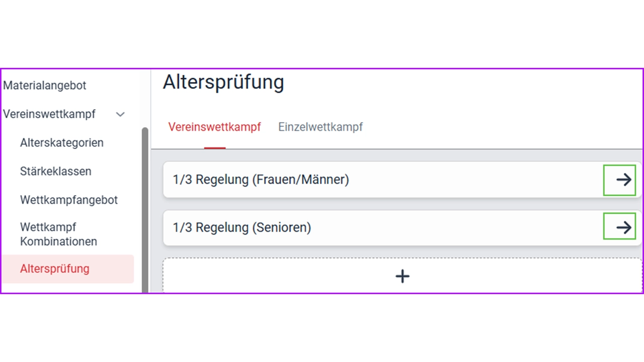644x362 pixels.
Task: Open the Stärkeklassen page
Action: click(56, 171)
